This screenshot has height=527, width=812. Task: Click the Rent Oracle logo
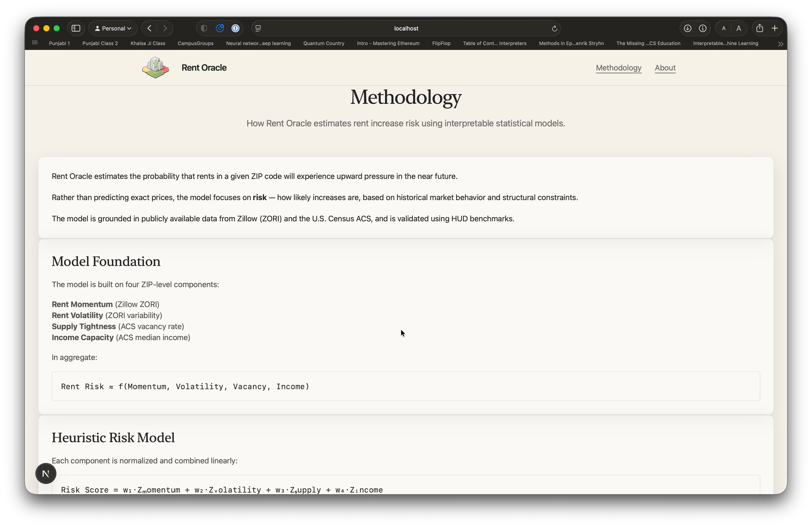(156, 68)
